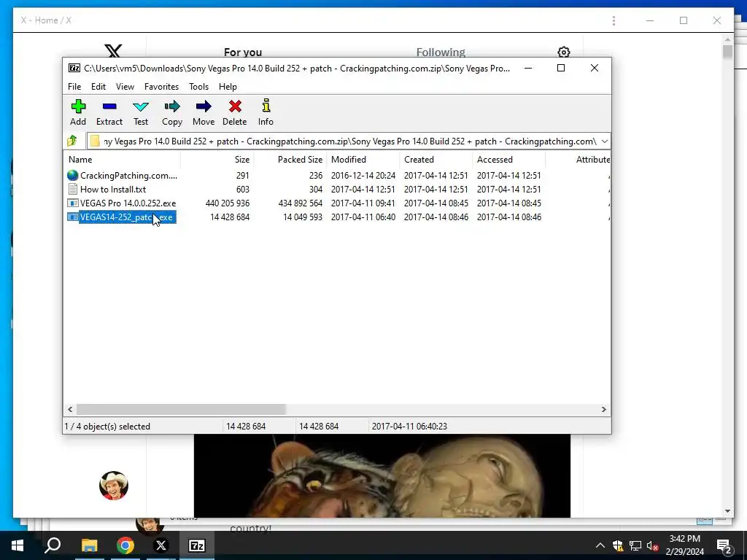Click the 7z logo in window title bar

pos(74,68)
